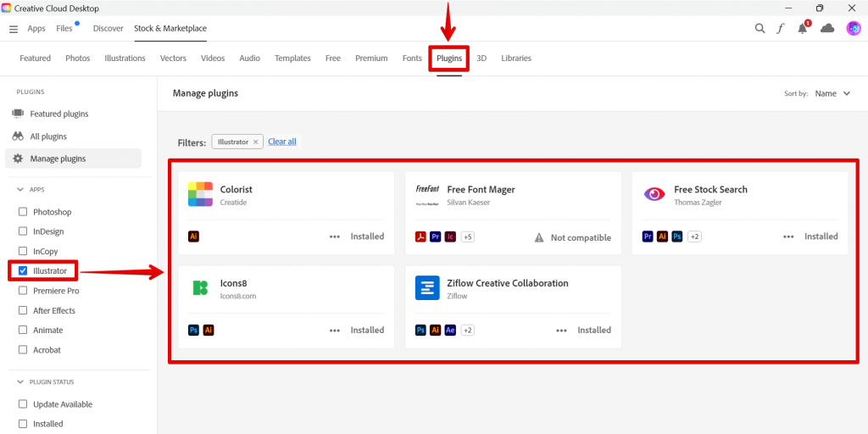Viewport: 868px width, 434px height.
Task: Remove the Illustrator filter chip
Action: tap(255, 142)
